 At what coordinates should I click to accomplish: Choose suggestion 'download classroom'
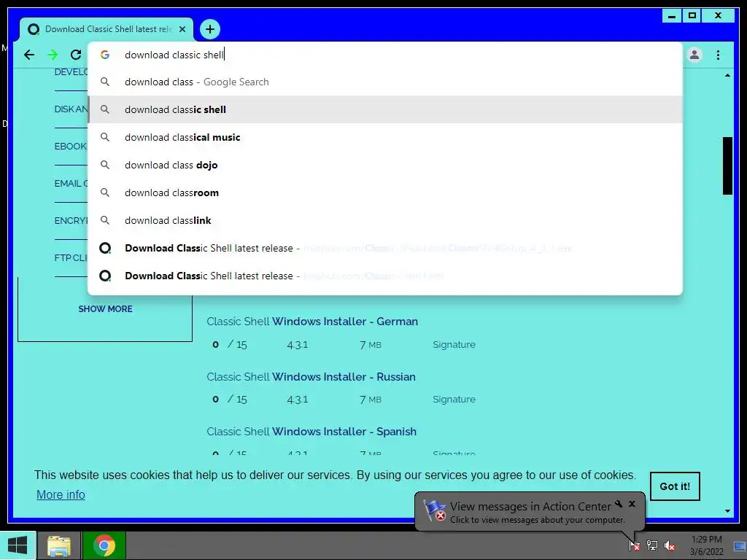[x=385, y=192]
